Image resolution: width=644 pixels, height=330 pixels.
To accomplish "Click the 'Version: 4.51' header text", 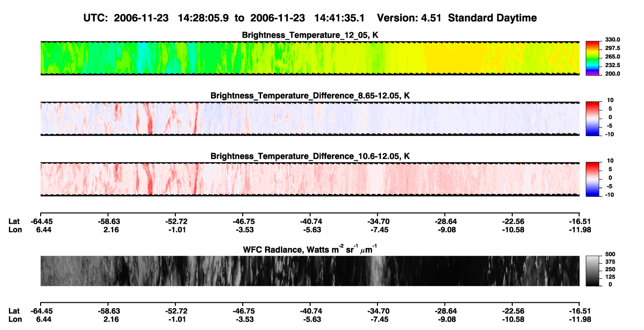I will (410, 18).
